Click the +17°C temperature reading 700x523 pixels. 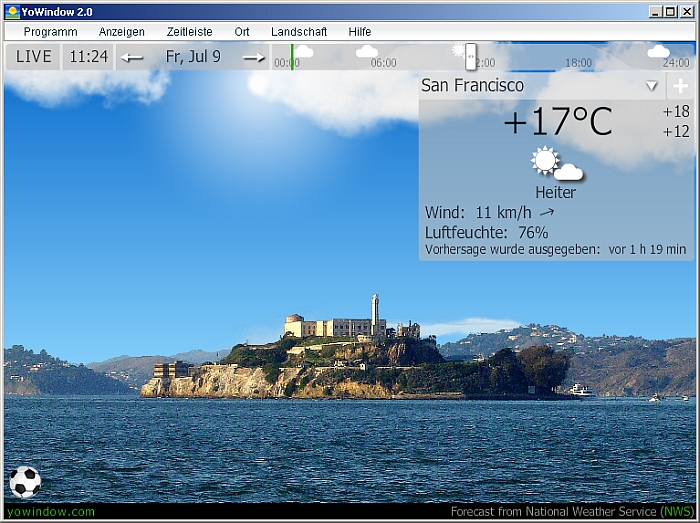pyautogui.click(x=558, y=121)
